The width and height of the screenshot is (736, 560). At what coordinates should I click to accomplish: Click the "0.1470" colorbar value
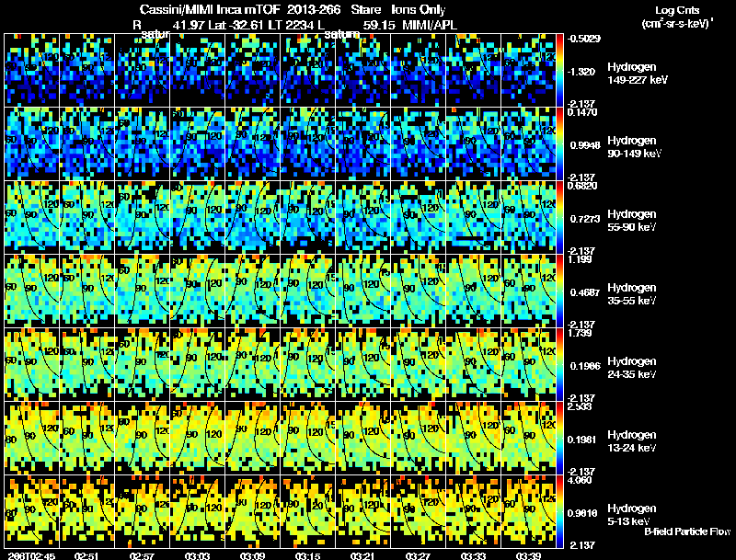(582, 112)
